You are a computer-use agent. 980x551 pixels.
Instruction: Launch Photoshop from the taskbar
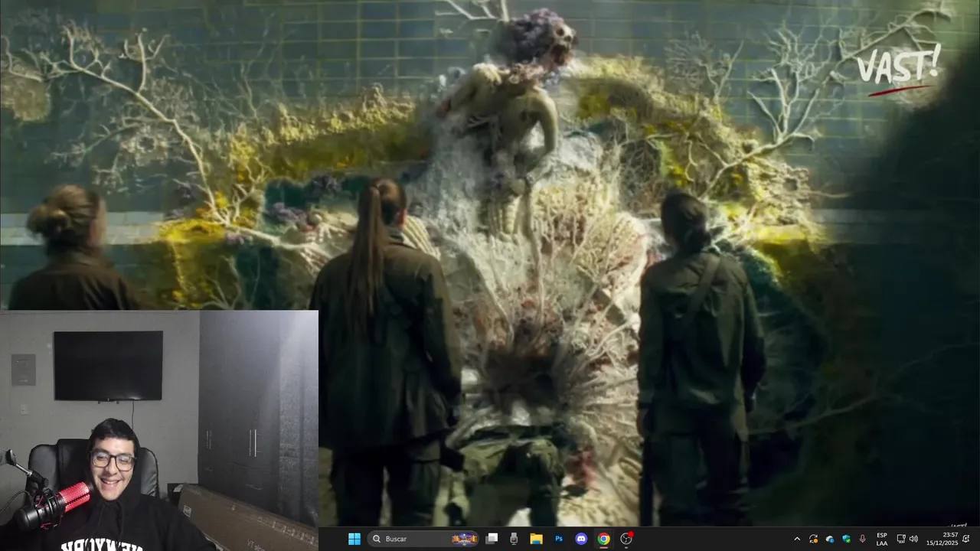pos(559,539)
